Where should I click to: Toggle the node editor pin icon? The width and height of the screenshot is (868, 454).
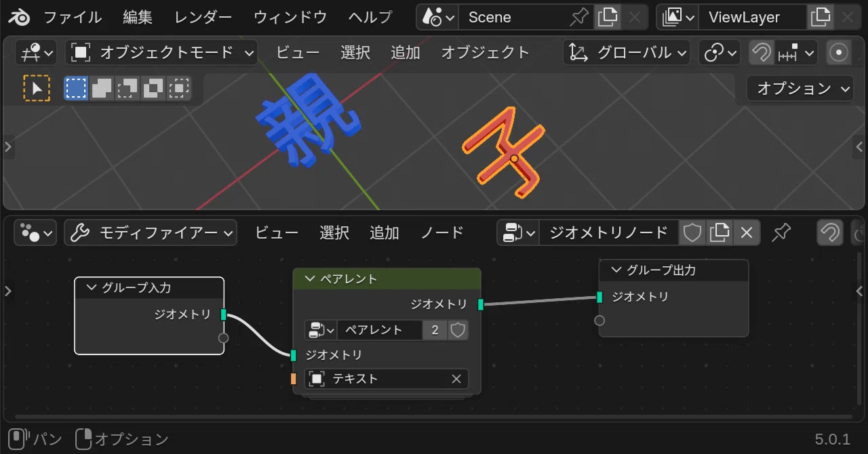click(x=781, y=233)
